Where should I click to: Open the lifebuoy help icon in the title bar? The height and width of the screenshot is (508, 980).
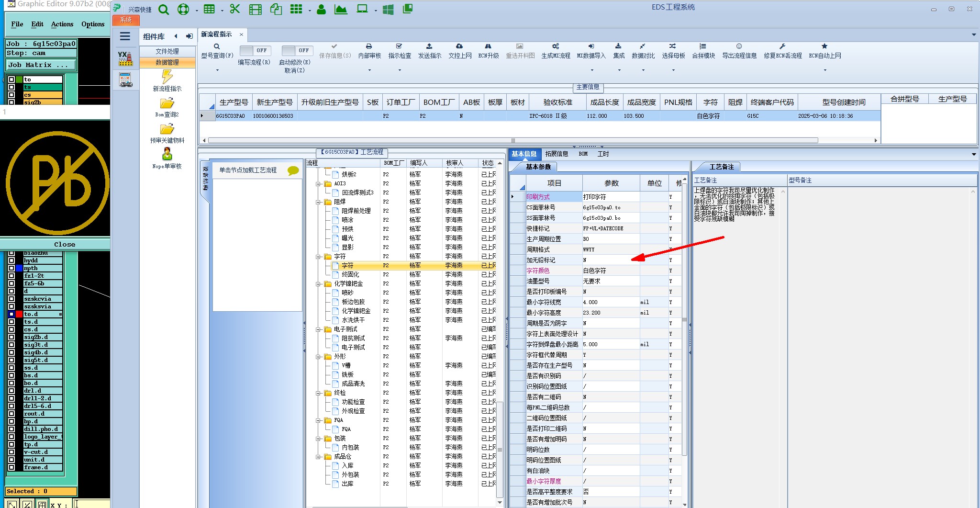pyautogui.click(x=183, y=10)
